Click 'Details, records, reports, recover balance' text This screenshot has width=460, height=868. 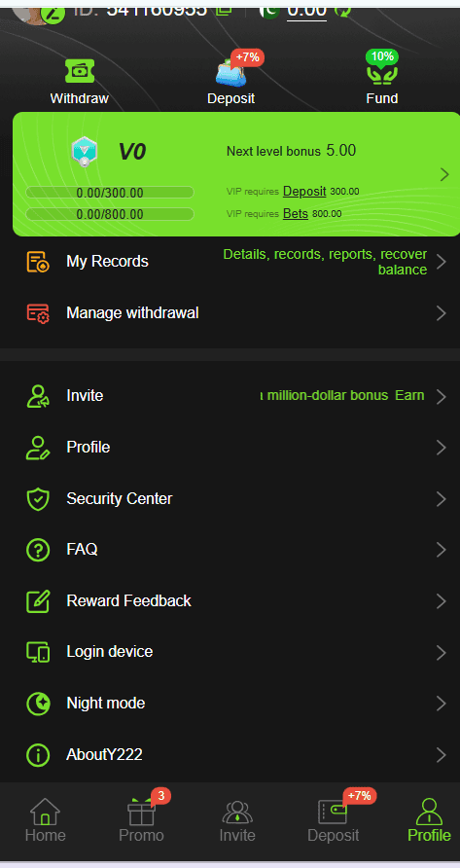pyautogui.click(x=325, y=262)
